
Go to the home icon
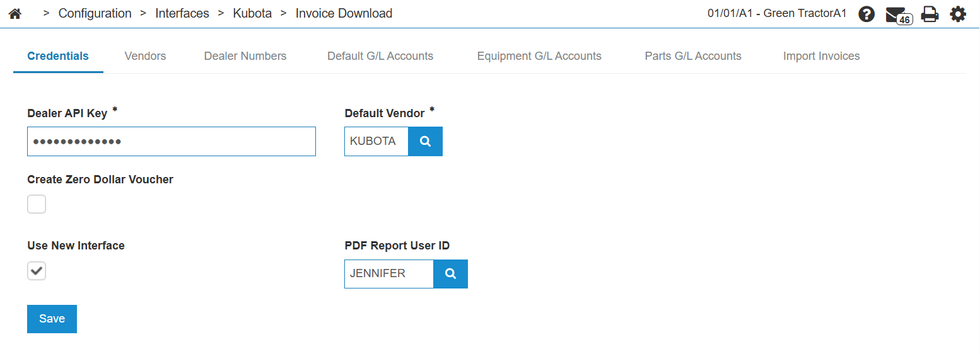(x=15, y=14)
